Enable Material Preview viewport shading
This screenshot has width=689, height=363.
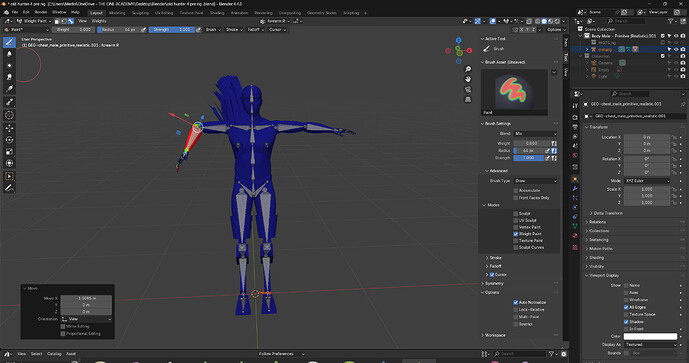coord(551,21)
